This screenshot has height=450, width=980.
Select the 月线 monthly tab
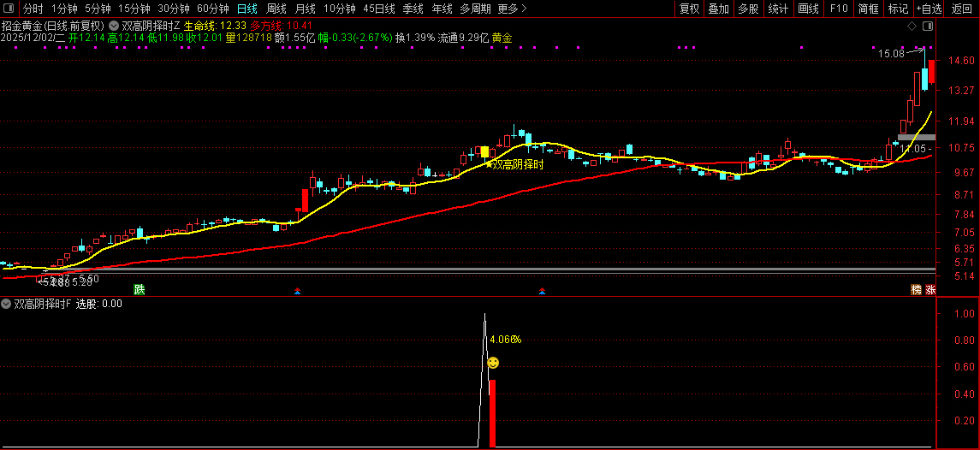tap(305, 9)
